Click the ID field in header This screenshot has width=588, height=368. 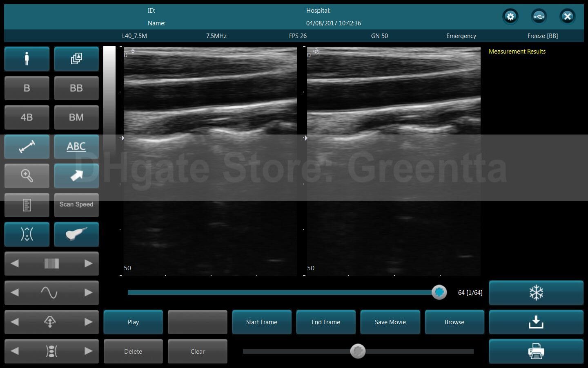coord(151,11)
